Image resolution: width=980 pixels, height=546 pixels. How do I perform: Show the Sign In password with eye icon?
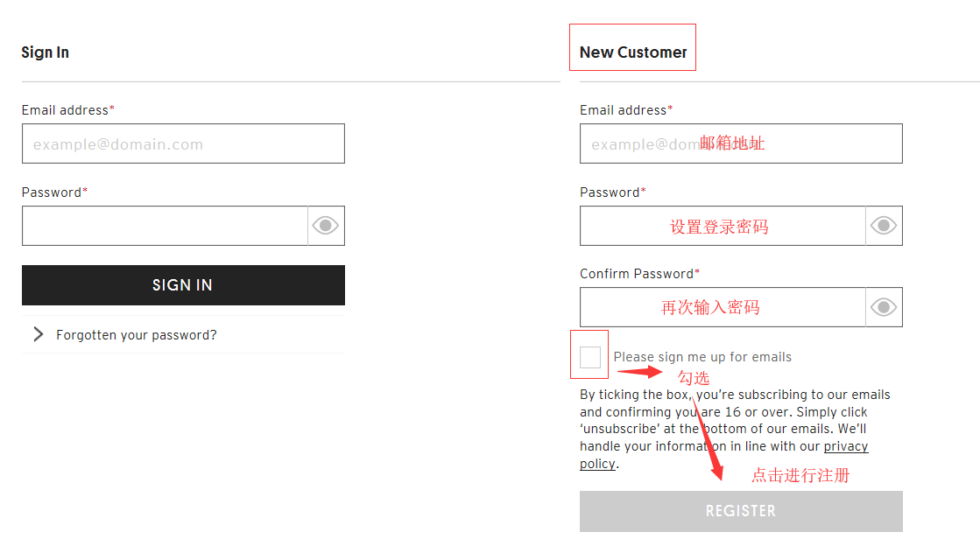[326, 226]
